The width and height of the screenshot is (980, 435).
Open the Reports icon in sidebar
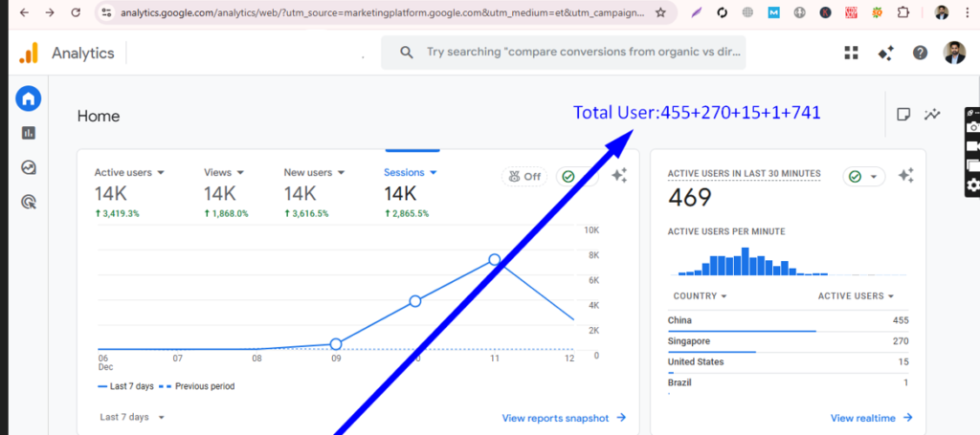[x=29, y=133]
